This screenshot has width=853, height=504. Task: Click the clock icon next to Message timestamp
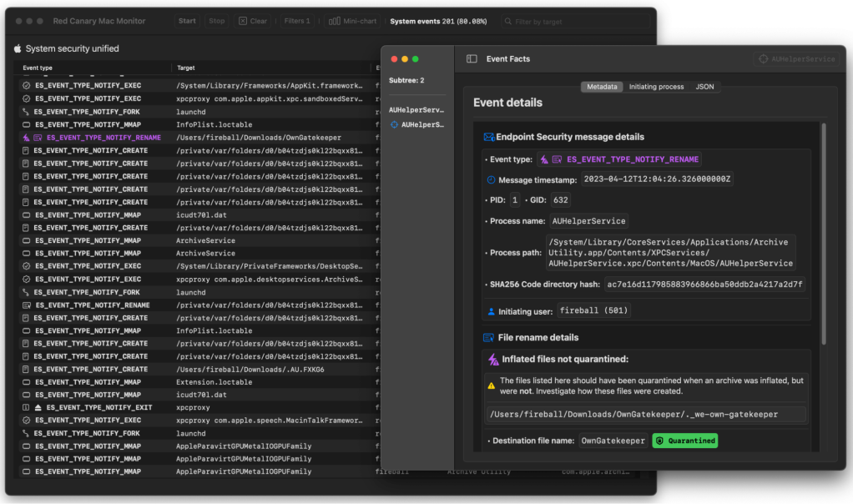tap(491, 179)
